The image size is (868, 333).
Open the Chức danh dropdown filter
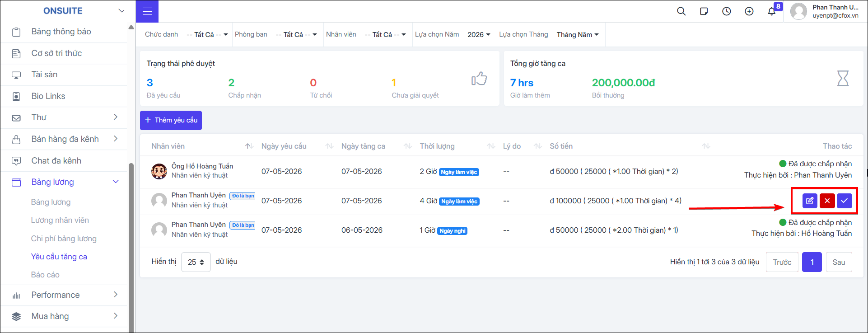(207, 34)
